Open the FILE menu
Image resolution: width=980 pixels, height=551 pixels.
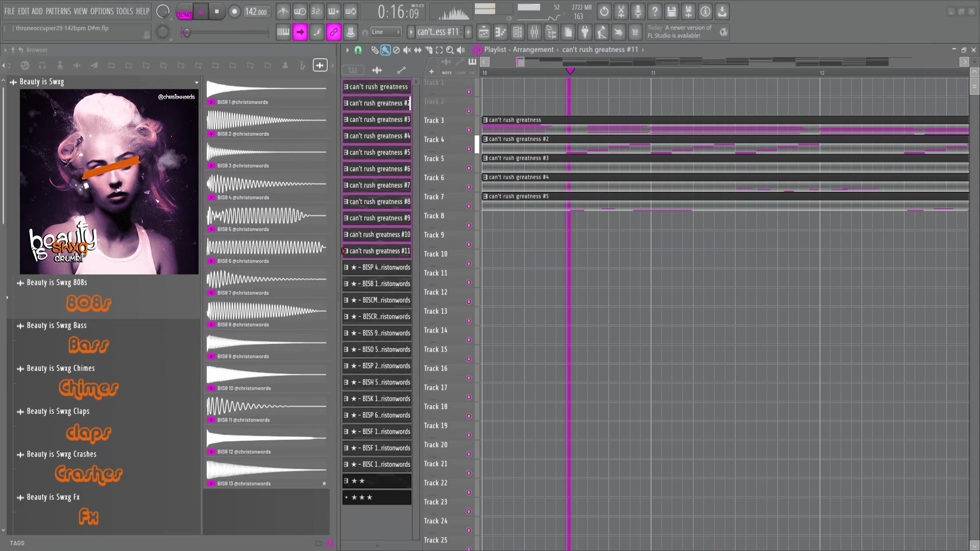click(10, 11)
